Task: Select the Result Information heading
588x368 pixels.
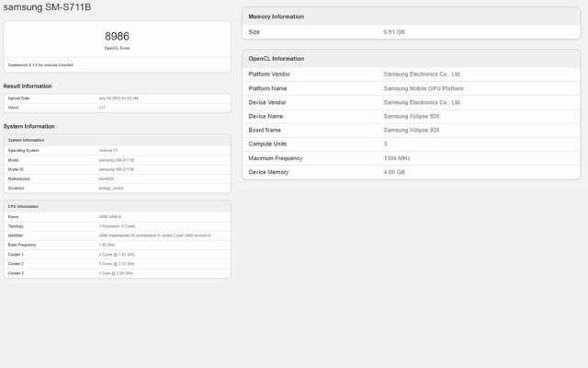Action: click(x=28, y=86)
